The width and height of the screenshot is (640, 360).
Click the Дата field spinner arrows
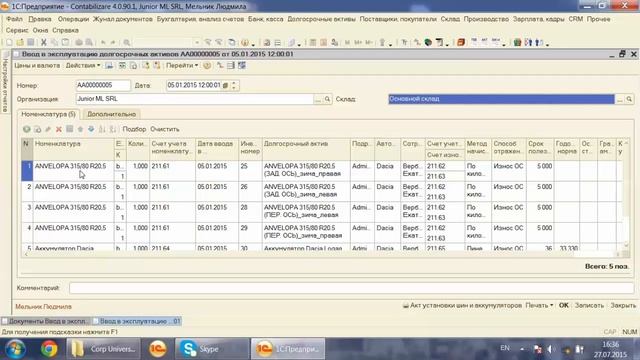pyautogui.click(x=234, y=85)
